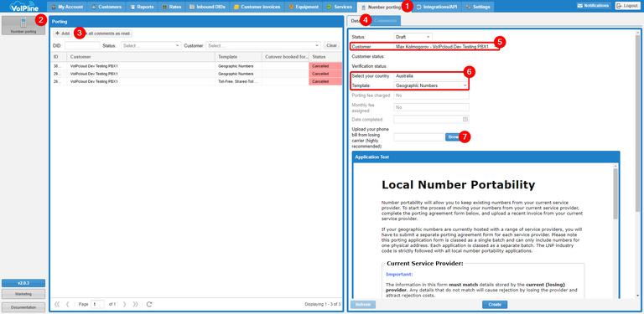Image resolution: width=644 pixels, height=314 pixels.
Task: Click the Add button in Porting
Action: point(62,33)
